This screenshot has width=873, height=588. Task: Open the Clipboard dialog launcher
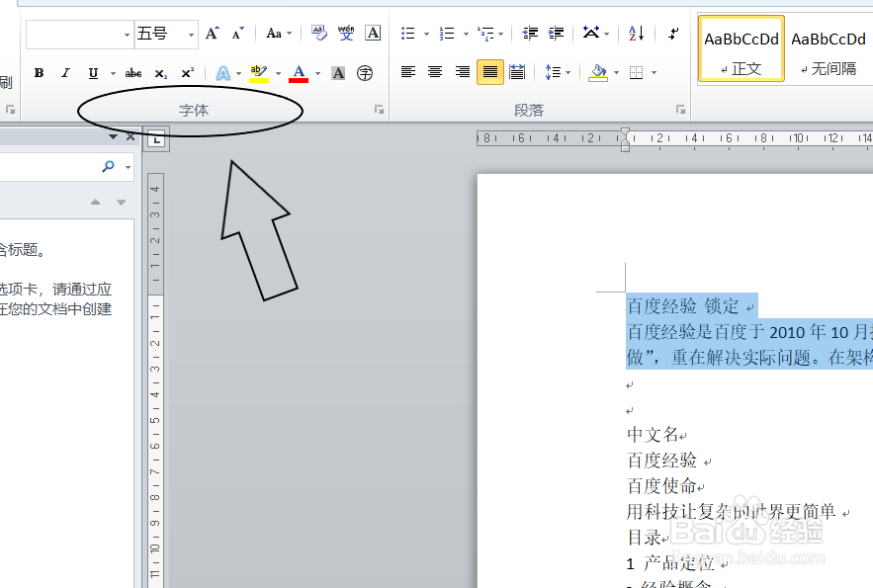(x=11, y=110)
